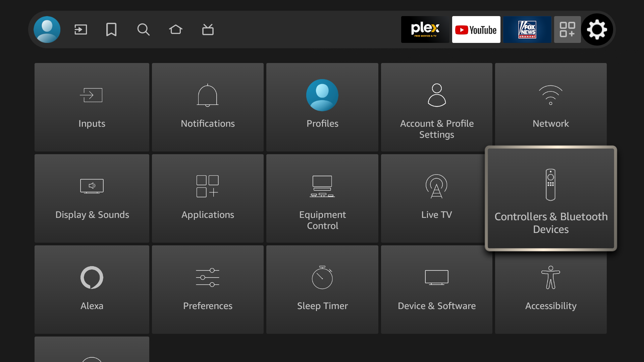This screenshot has height=362, width=644.
Task: Select the Inputs icon in top navigation
Action: point(80,29)
